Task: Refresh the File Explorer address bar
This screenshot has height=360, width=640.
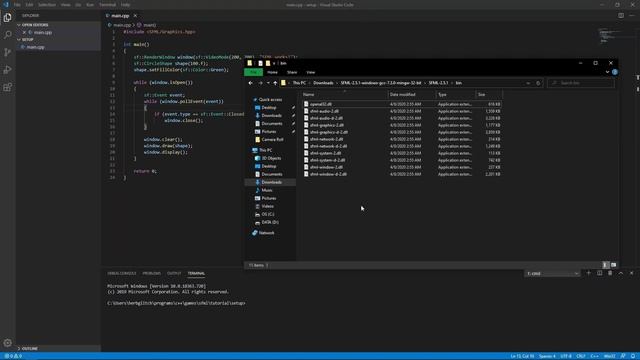Action: (538, 83)
